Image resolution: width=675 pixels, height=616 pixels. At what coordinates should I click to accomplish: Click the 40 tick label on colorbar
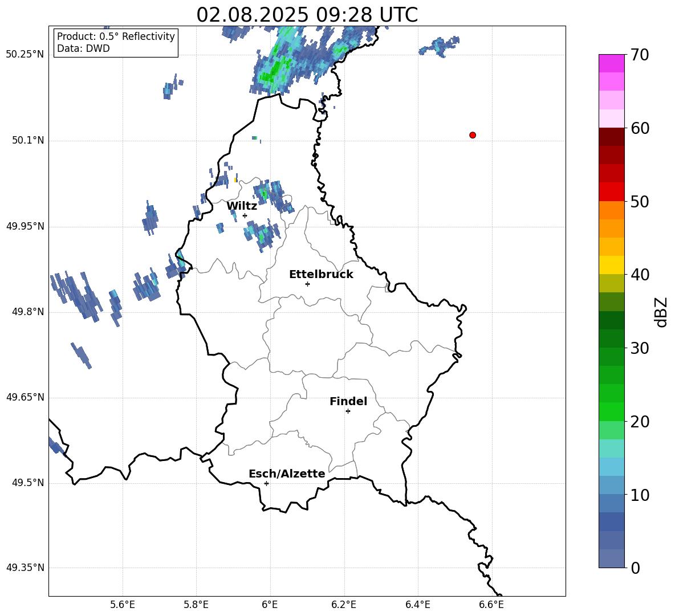[x=640, y=275]
